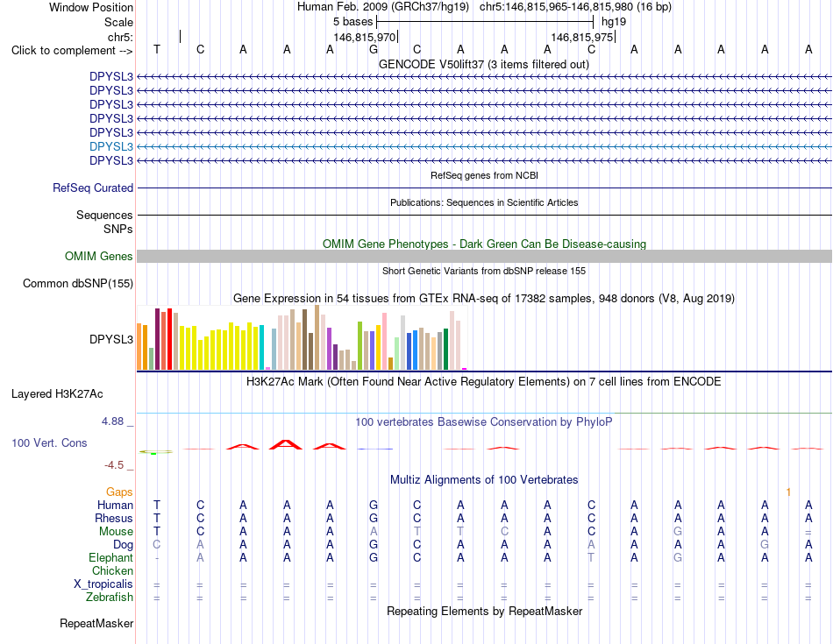Click the 'Scale' label
Screen dimensions: 833x644
point(118,22)
